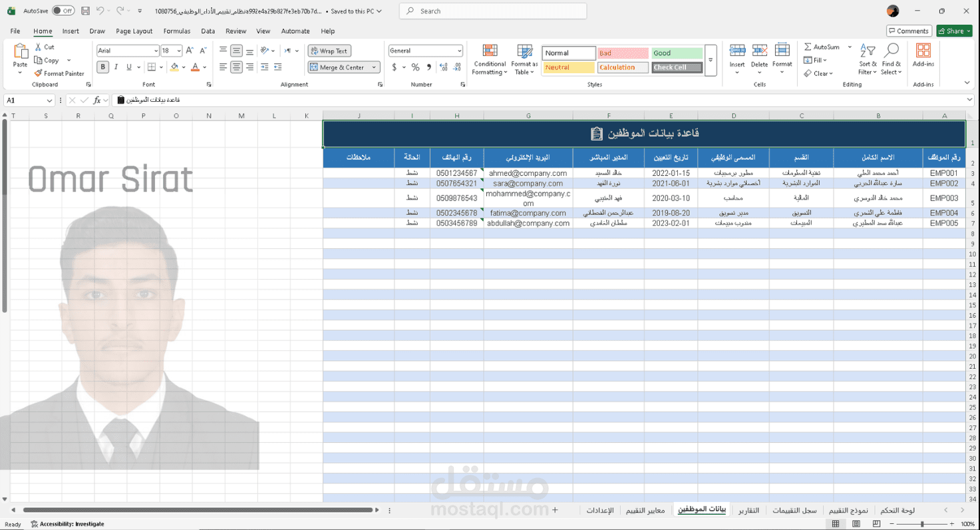Select the Format Painter tool
This screenshot has height=530, width=980.
coord(59,73)
